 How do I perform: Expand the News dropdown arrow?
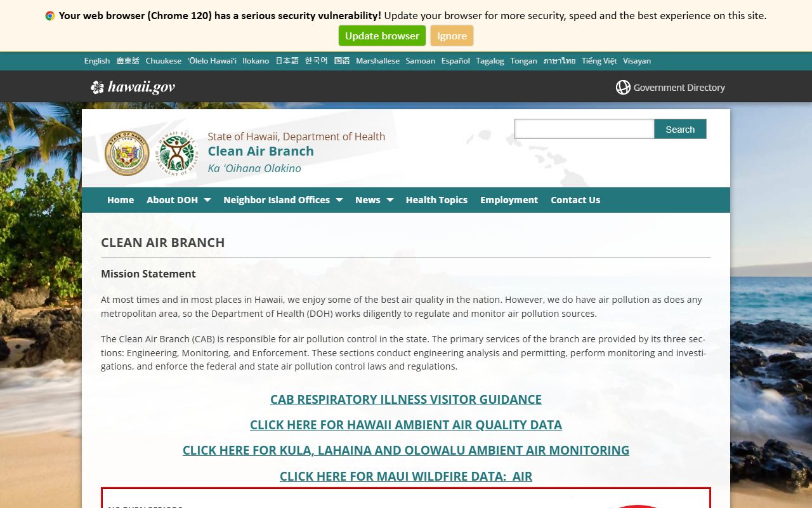pyautogui.click(x=390, y=200)
